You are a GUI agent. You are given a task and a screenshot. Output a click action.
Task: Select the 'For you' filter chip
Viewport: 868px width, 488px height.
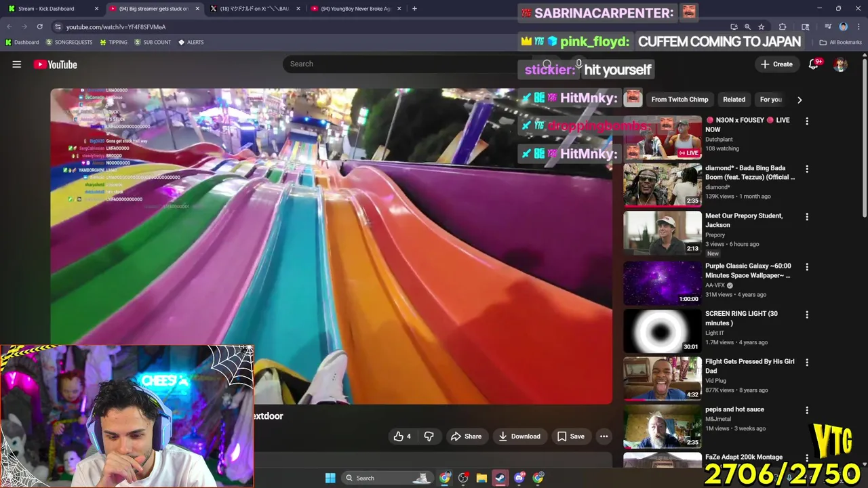pyautogui.click(x=770, y=100)
